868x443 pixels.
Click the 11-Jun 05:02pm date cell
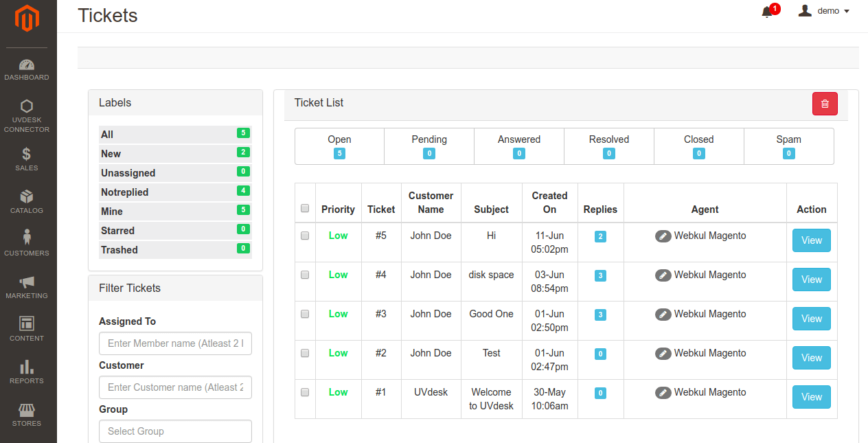pyautogui.click(x=549, y=242)
